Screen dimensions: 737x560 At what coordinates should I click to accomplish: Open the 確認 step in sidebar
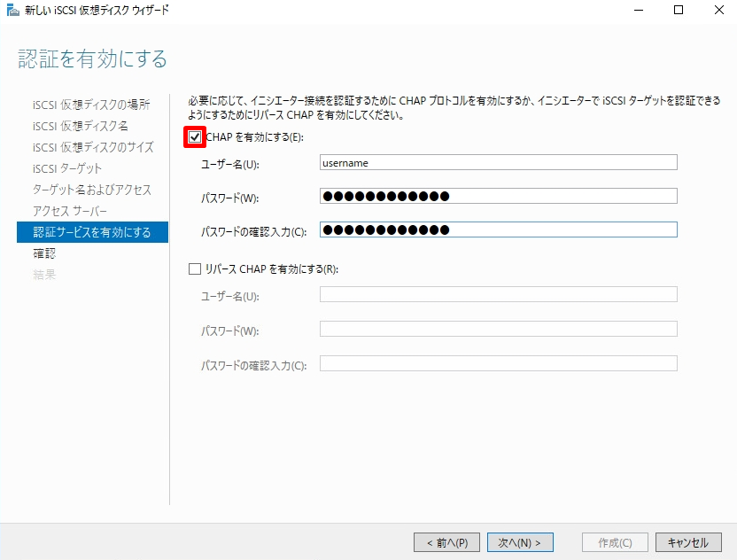[x=44, y=253]
